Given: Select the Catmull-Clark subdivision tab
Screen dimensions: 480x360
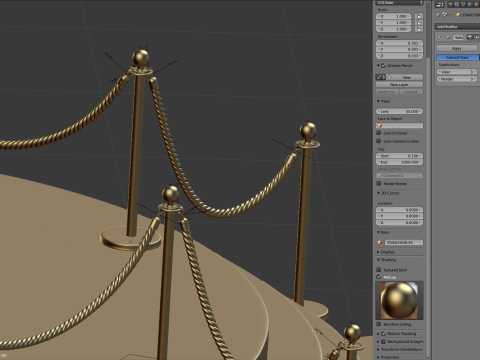Looking at the screenshot, I should (x=458, y=57).
